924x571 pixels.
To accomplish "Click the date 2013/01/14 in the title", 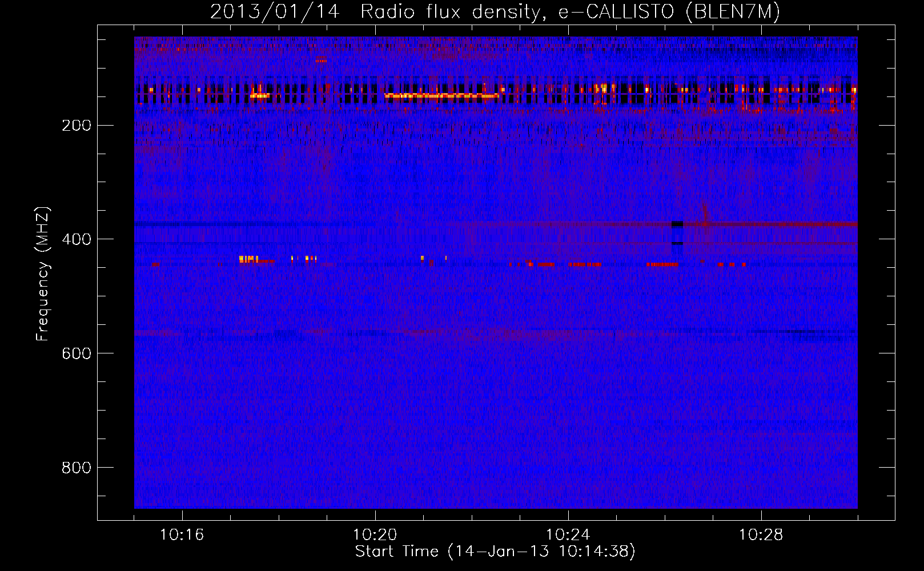I will point(275,12).
